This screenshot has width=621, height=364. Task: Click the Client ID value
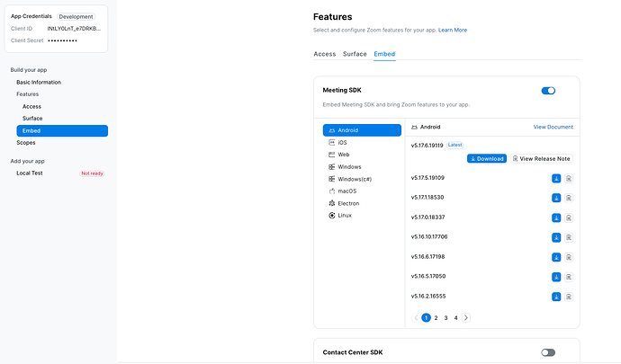(x=74, y=29)
